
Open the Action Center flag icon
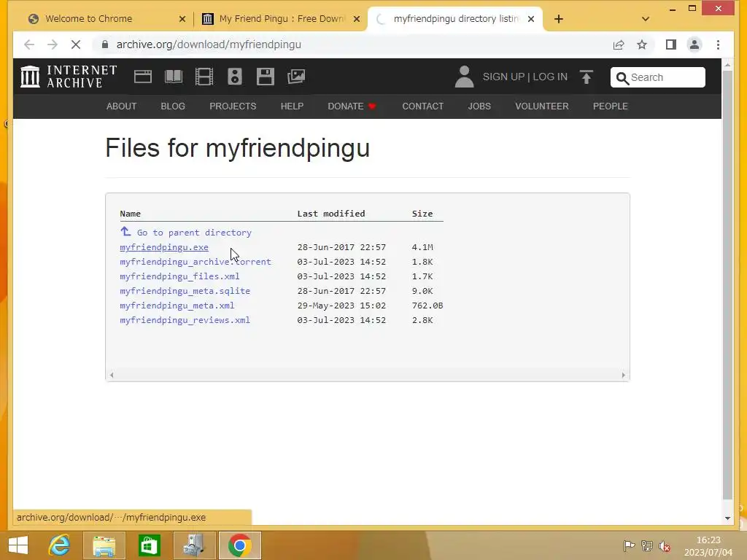click(629, 546)
